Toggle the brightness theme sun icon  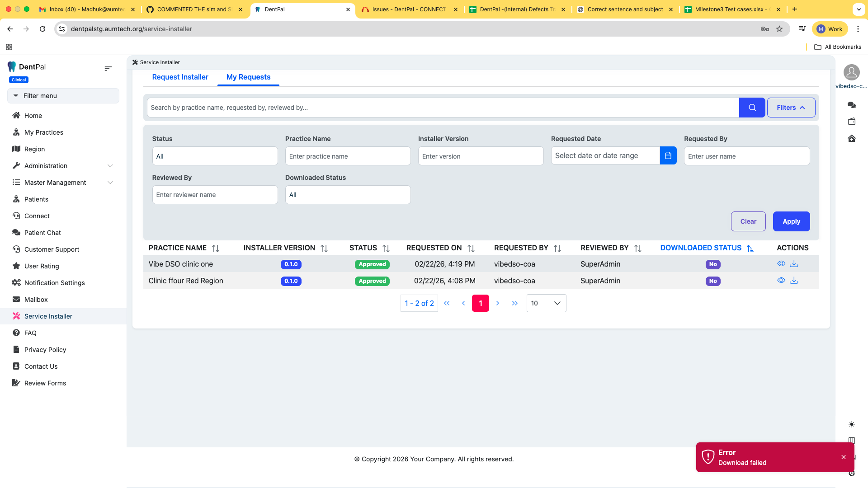[851, 424]
